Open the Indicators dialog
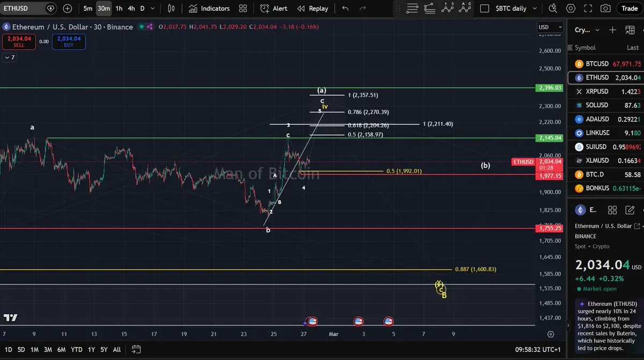 coord(209,9)
